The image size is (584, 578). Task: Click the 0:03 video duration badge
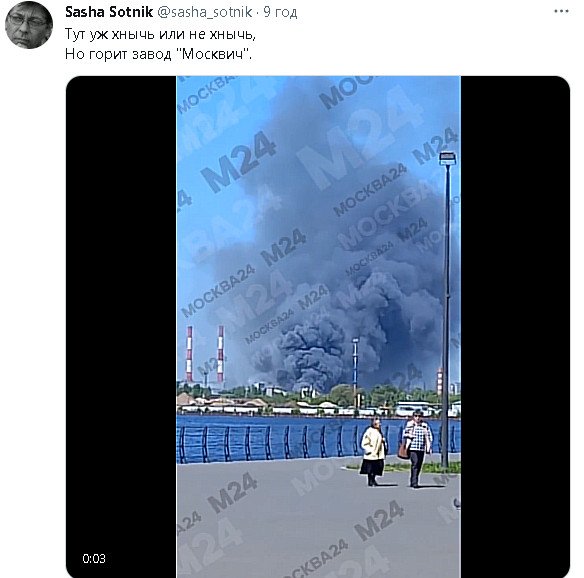tap(94, 558)
